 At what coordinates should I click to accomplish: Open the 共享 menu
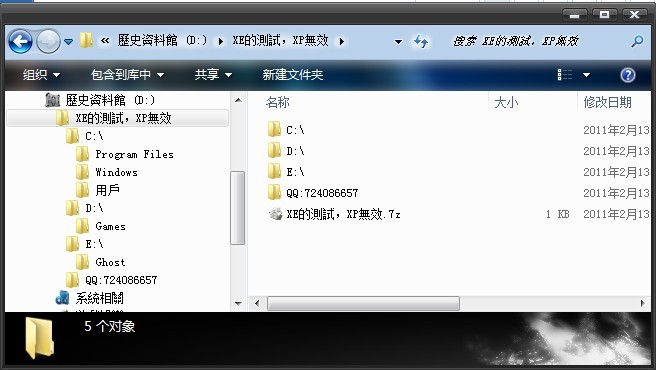(x=213, y=75)
